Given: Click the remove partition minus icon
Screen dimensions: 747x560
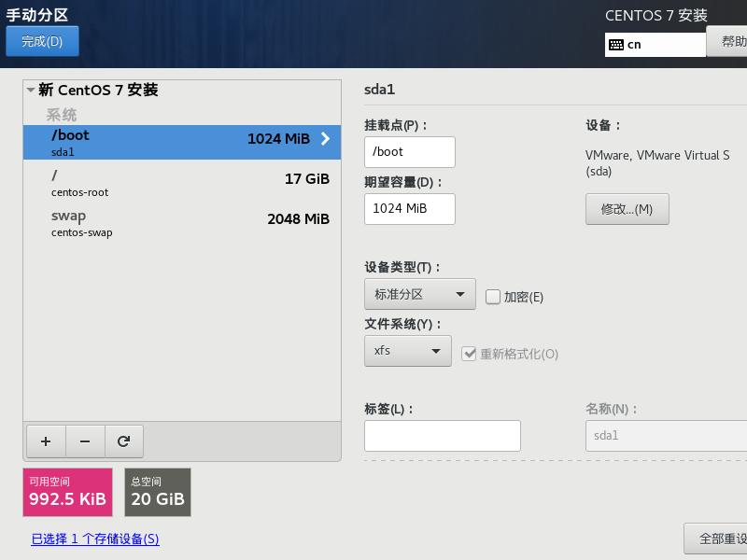Looking at the screenshot, I should coord(85,441).
